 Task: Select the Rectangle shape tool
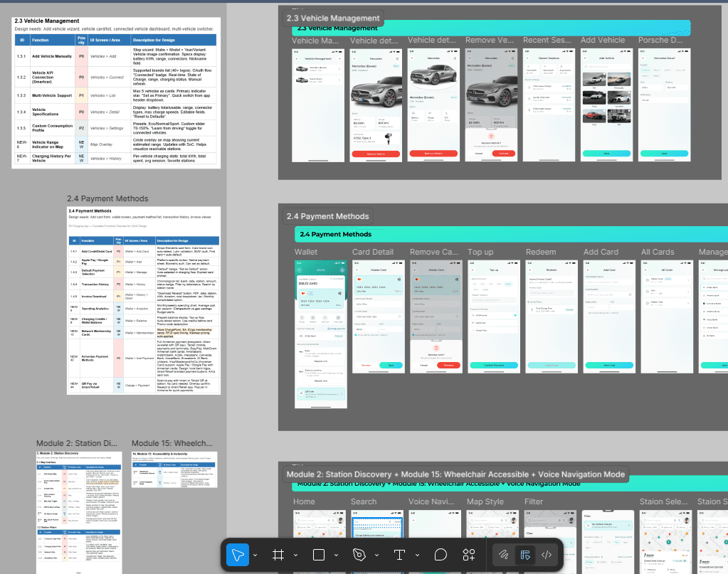coord(319,555)
